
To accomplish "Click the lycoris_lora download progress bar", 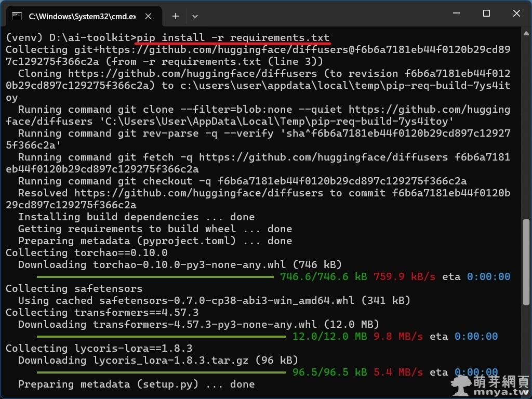I will coord(161,373).
